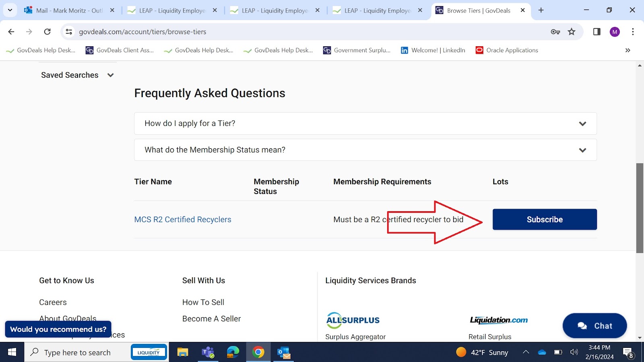Subscribe to the MCS R2 Certified Recyclers tier
Image resolution: width=644 pixels, height=362 pixels.
tap(545, 220)
